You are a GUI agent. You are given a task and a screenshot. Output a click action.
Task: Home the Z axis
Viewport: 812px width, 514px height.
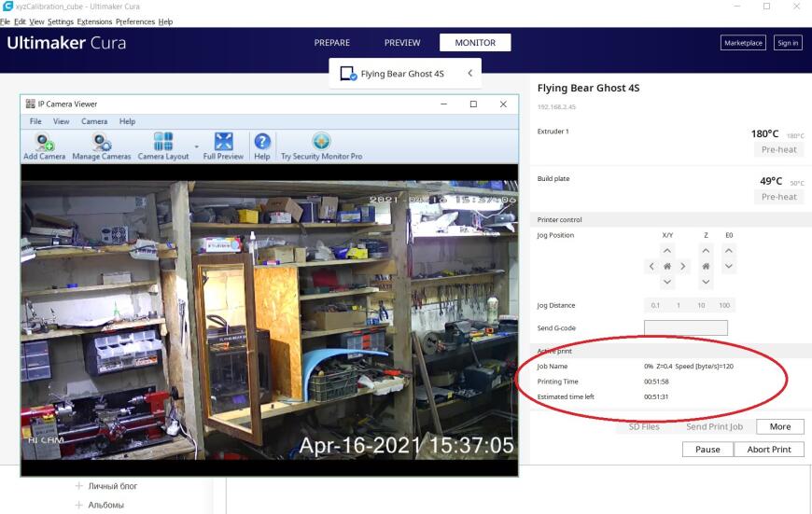[706, 267]
